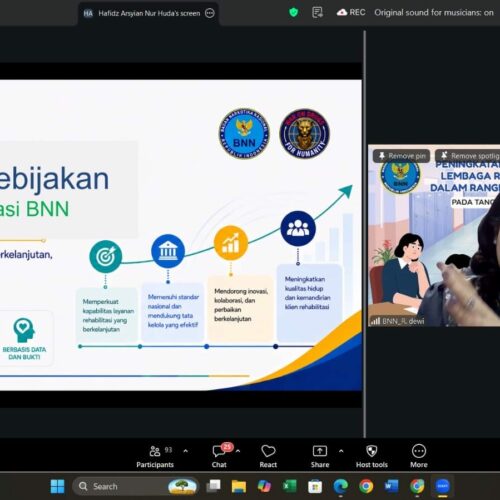Open Excel from taskbar
Image resolution: width=500 pixels, height=500 pixels.
click(289, 486)
